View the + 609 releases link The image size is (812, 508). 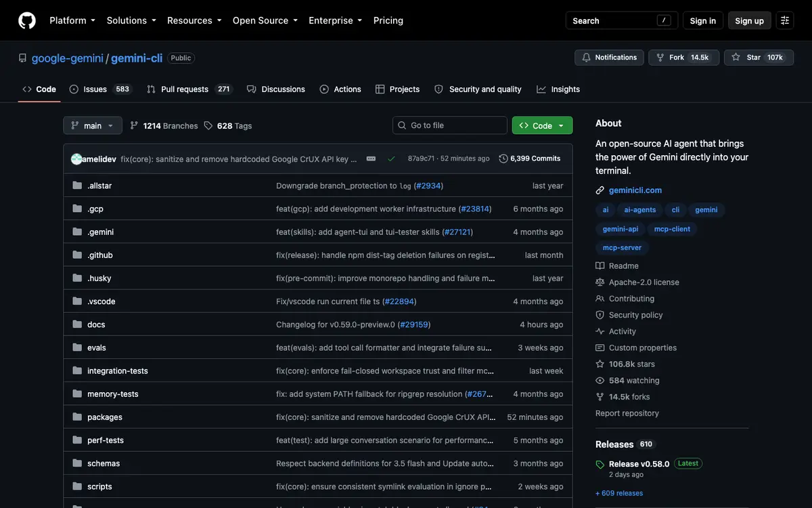pos(619,493)
